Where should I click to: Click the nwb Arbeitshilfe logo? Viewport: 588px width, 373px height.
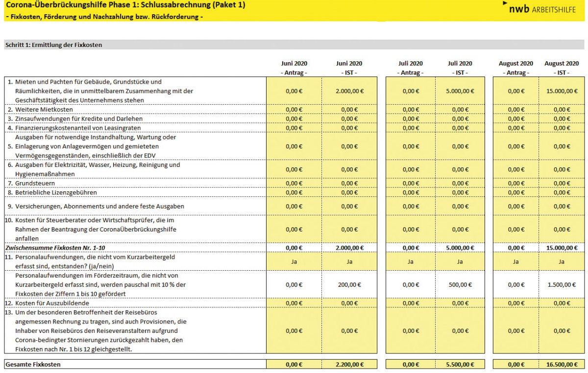click(539, 8)
